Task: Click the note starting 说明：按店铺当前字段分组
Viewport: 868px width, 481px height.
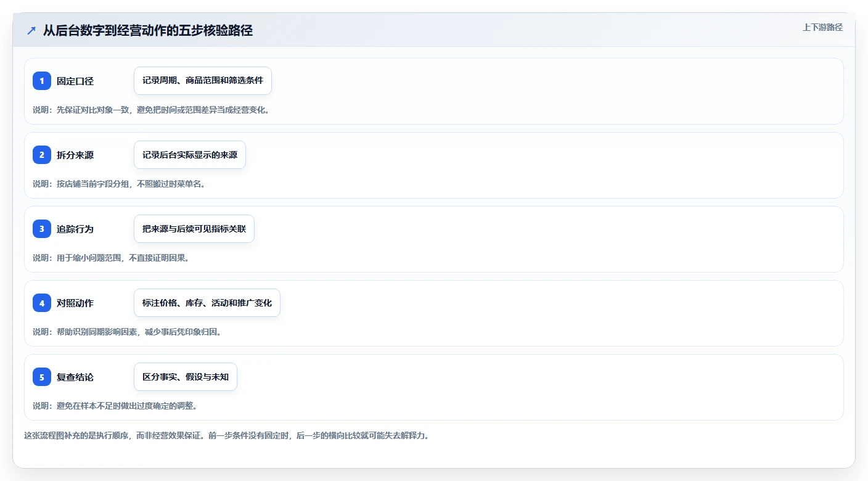Action: (119, 184)
